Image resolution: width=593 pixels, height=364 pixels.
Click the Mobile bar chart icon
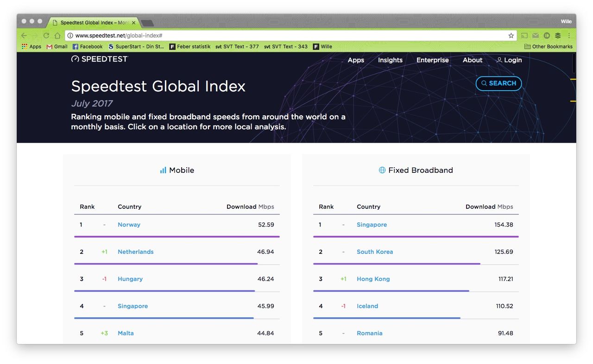click(x=163, y=170)
